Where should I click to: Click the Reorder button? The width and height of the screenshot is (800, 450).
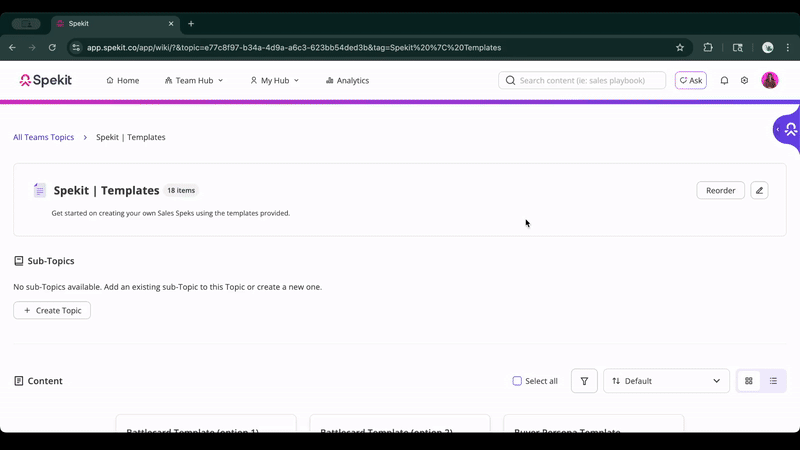click(720, 190)
